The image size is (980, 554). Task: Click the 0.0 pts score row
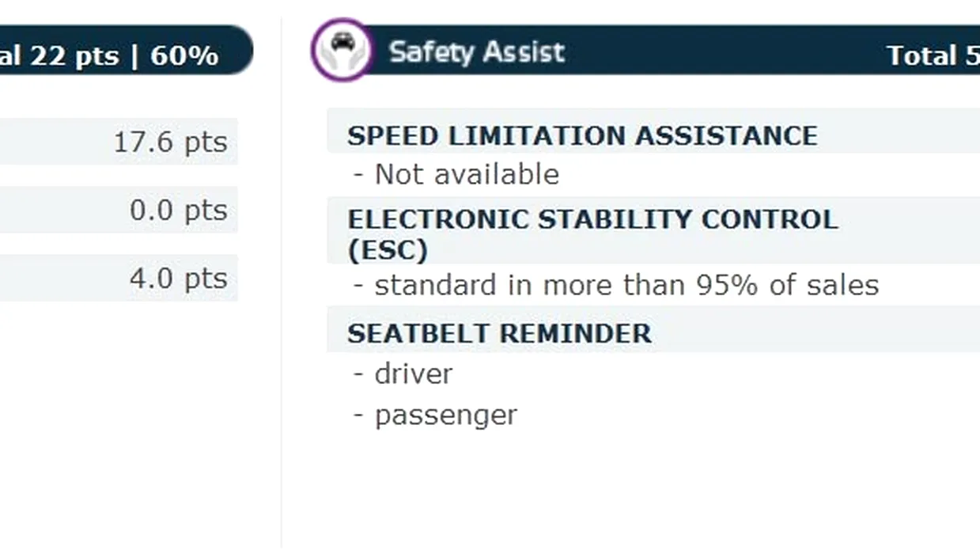coord(119,211)
